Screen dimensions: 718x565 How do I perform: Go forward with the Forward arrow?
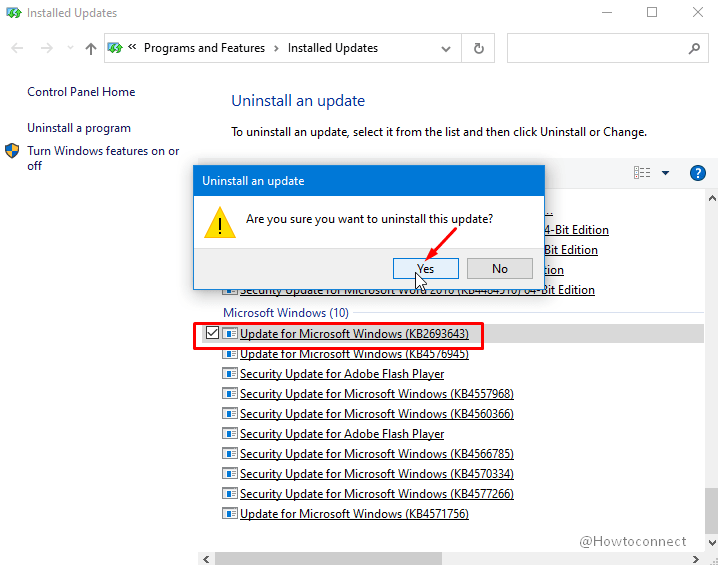[x=46, y=48]
